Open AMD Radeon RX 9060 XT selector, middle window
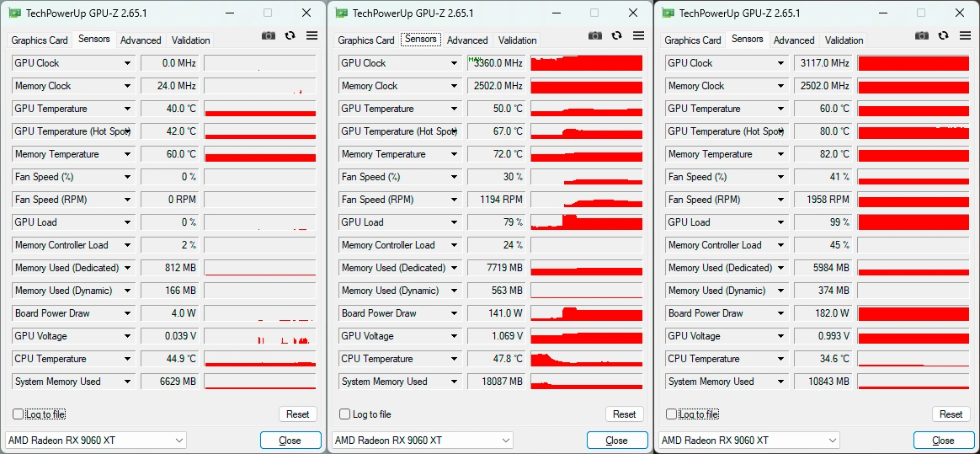 423,441
